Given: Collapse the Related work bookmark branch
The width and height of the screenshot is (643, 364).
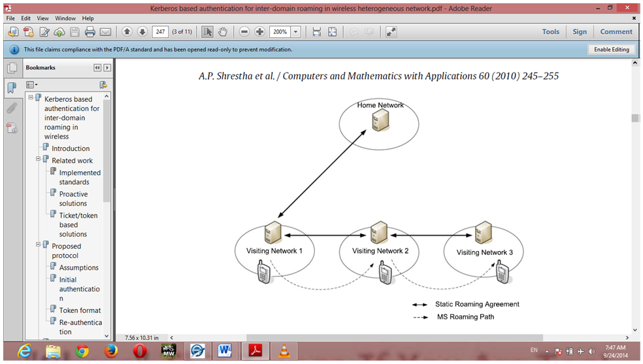Looking at the screenshot, I should [x=38, y=159].
